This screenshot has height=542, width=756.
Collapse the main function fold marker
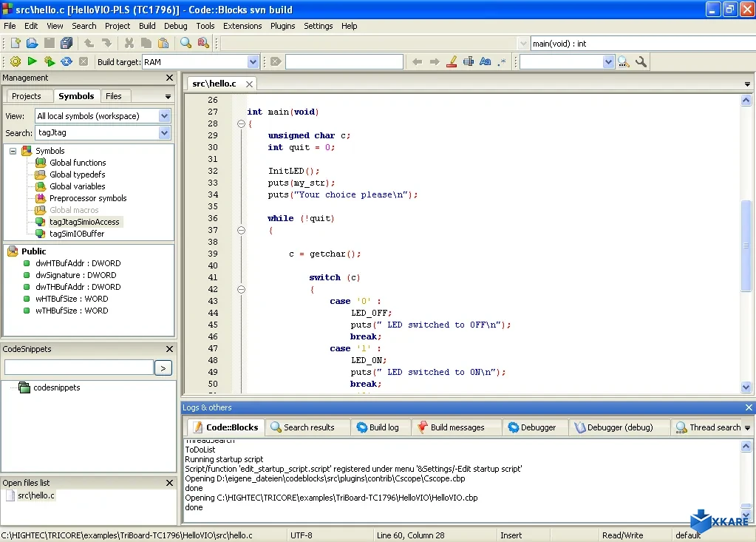tap(241, 123)
